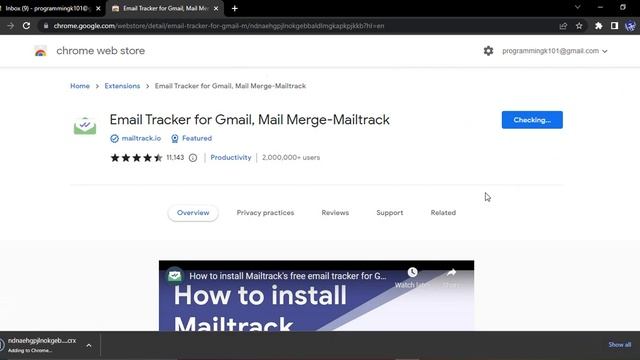Click the chrome web store title

100,51
